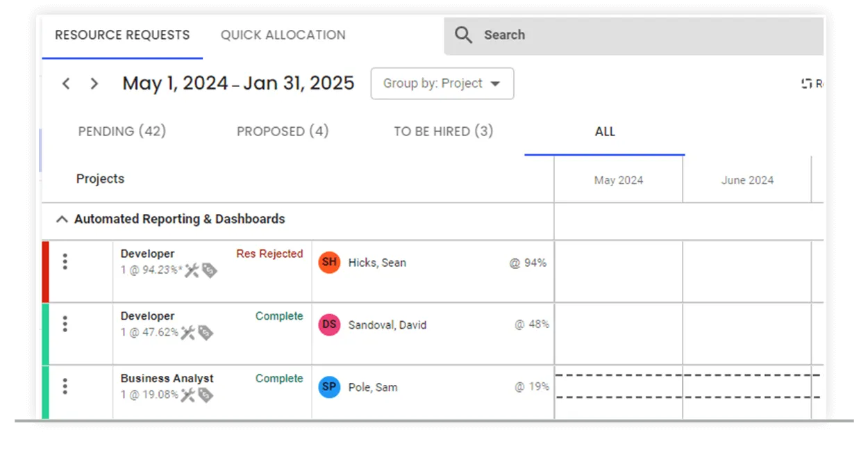Open the Group by: Project dropdown

coord(442,83)
